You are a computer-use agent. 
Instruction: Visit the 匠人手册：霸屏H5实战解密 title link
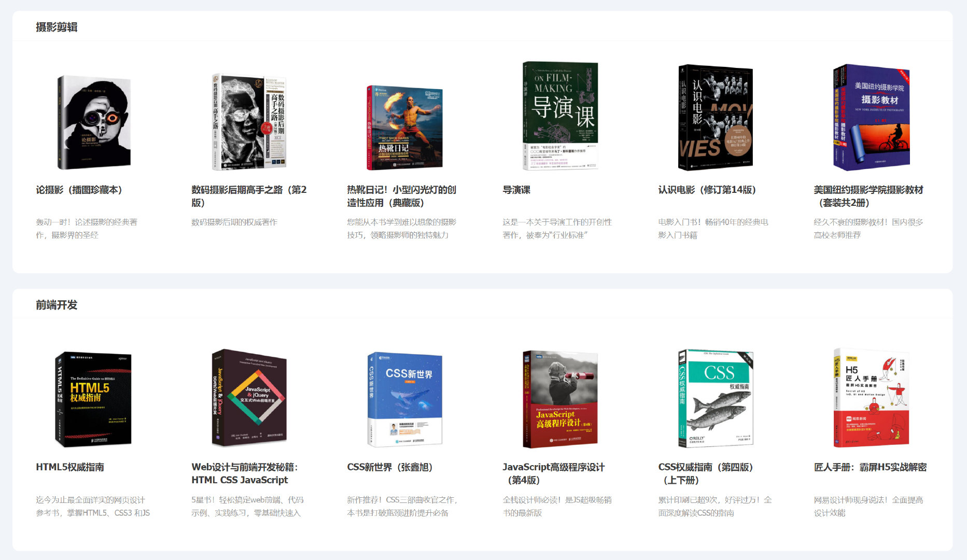(x=870, y=467)
